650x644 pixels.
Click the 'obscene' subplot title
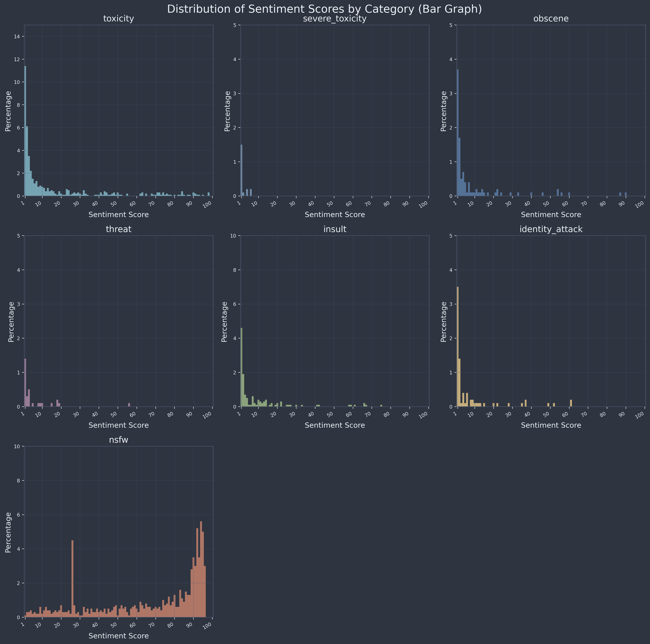click(551, 19)
